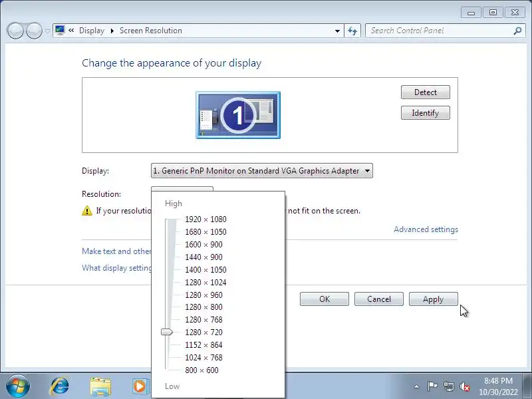Expand the breadcrumb arrow after Display
The image size is (532, 399).
tap(112, 31)
